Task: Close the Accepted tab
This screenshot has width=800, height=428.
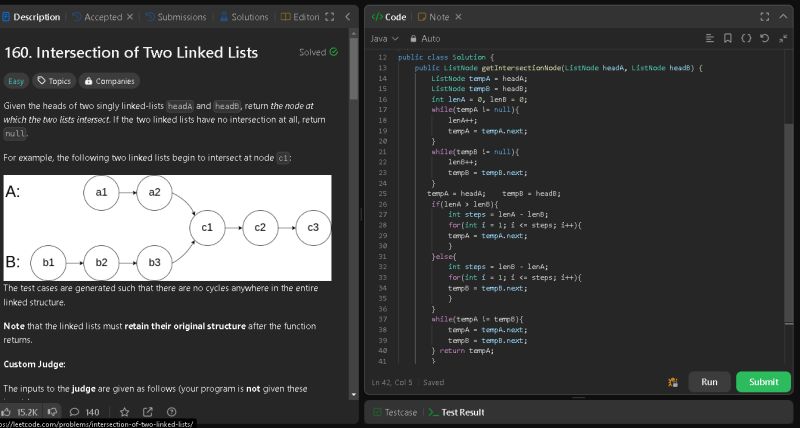Action: [x=131, y=17]
